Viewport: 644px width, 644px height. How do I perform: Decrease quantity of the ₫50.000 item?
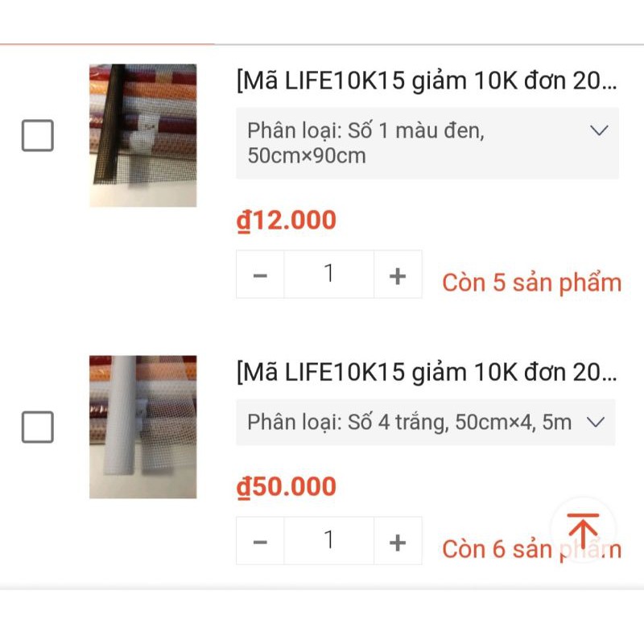pyautogui.click(x=260, y=542)
